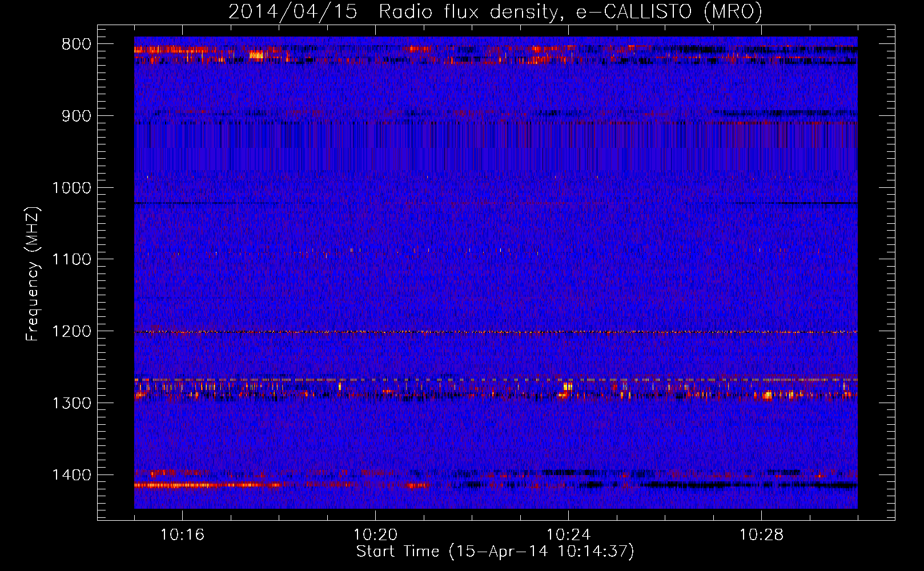Select the '1100' frequency axis label
Image resolution: width=924 pixels, height=571 pixels.
(71, 260)
